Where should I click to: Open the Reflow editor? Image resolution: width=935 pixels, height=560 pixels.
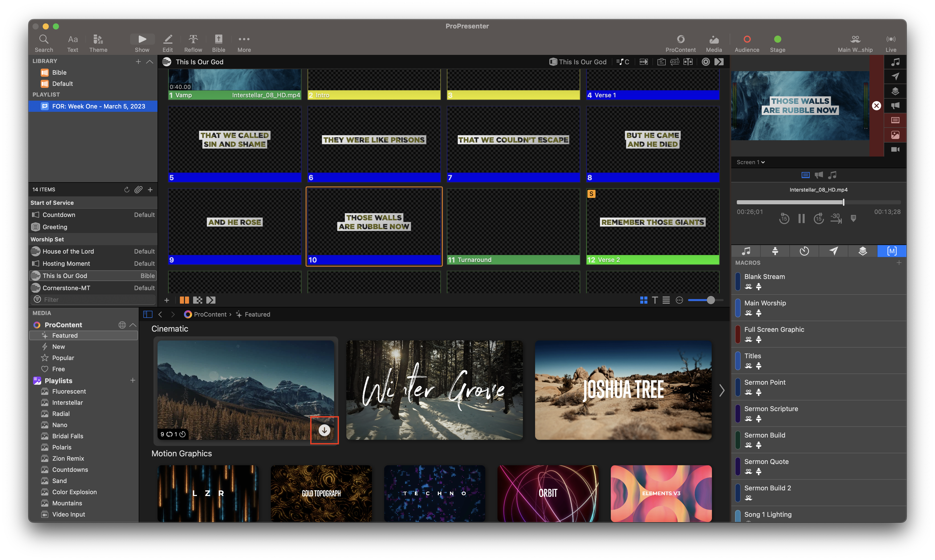point(193,43)
